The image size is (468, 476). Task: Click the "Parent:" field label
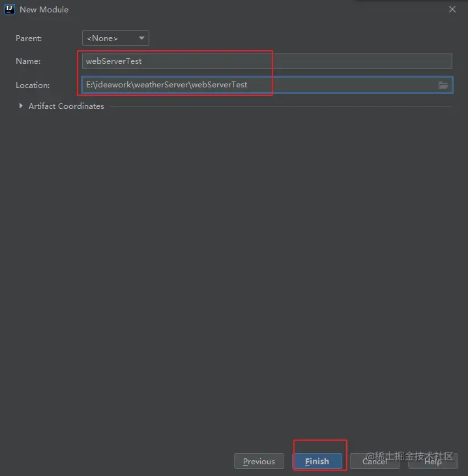29,38
